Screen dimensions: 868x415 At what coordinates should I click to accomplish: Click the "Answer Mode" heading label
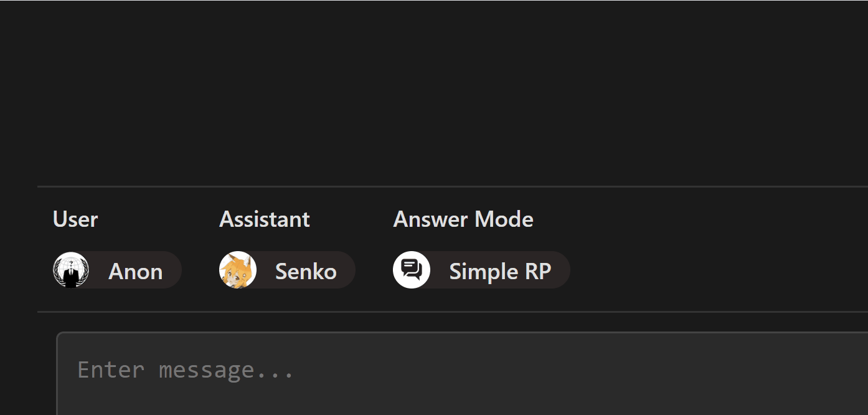pos(463,219)
